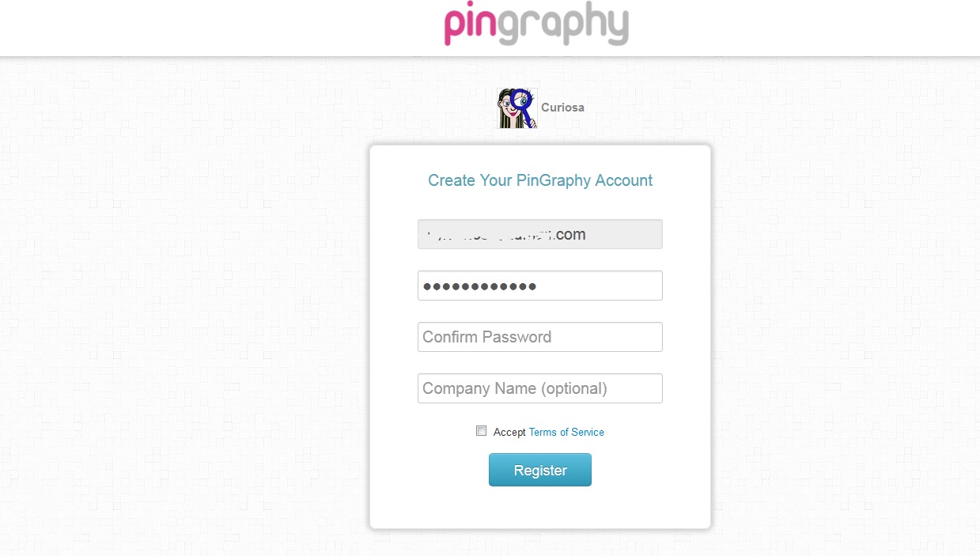Select the Company Name optional field
Image resolution: width=980 pixels, height=556 pixels.
click(x=539, y=388)
